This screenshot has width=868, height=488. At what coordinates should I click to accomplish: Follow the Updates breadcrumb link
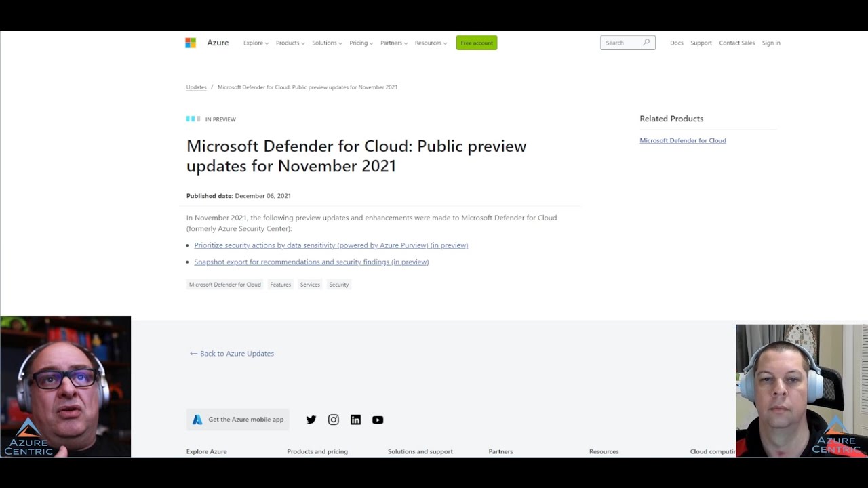tap(197, 87)
